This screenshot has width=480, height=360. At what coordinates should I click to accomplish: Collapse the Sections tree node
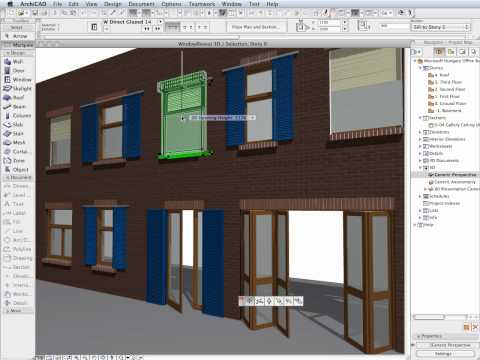[420, 118]
